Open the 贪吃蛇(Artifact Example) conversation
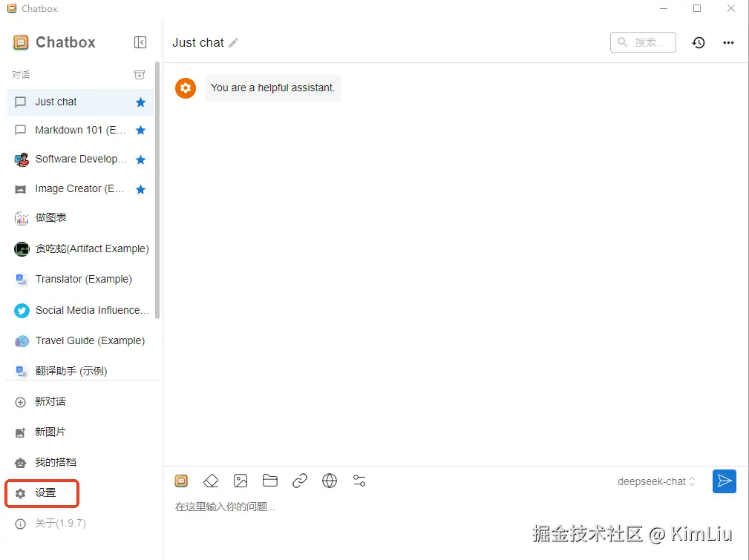 click(80, 248)
